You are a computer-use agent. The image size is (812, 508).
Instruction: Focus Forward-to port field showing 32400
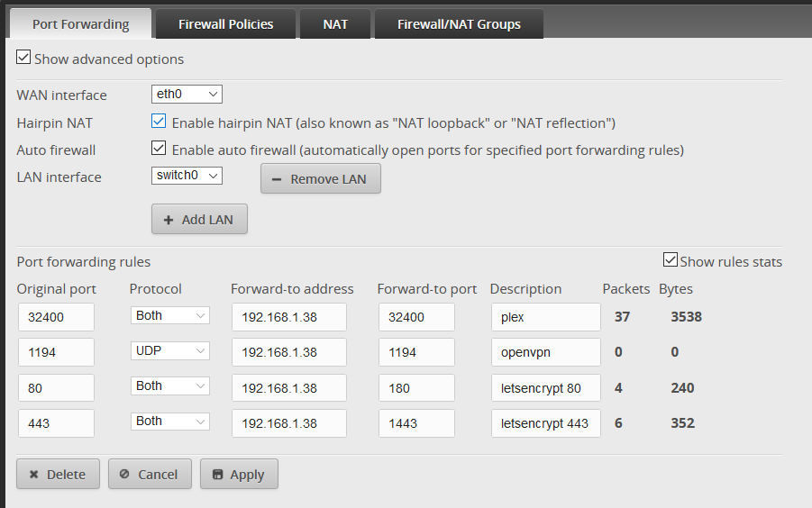(x=416, y=317)
